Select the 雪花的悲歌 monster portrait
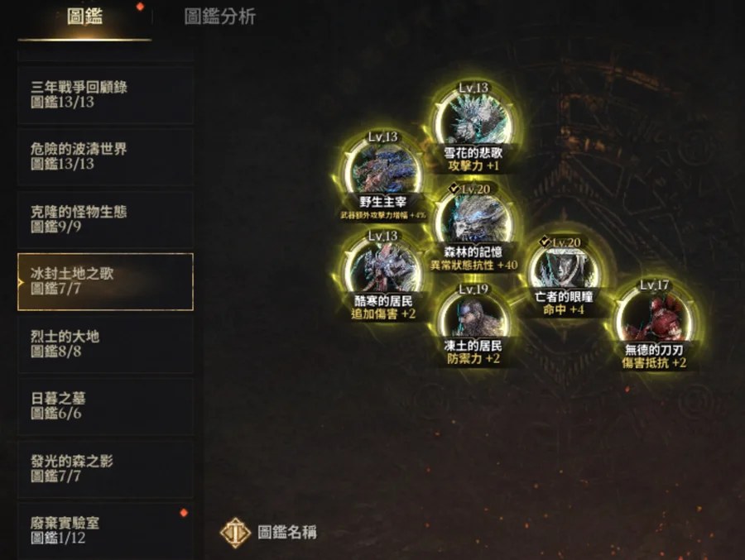 (x=473, y=121)
